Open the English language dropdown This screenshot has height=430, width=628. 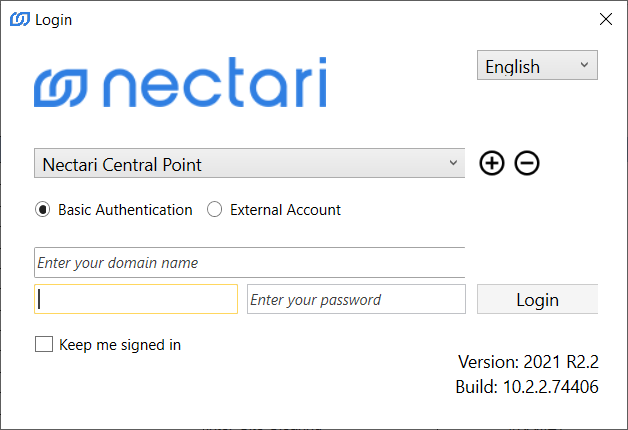pos(526,66)
